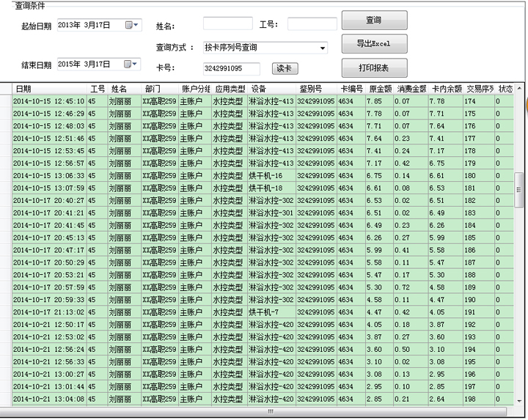Expand the 查询方式 query method combo box
The width and height of the screenshot is (528, 420).
[x=323, y=48]
